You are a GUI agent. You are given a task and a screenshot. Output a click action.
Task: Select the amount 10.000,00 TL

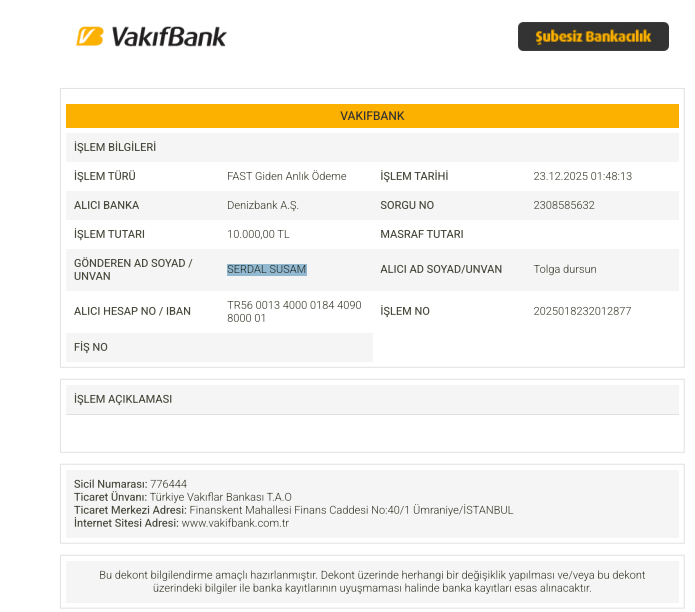258,234
